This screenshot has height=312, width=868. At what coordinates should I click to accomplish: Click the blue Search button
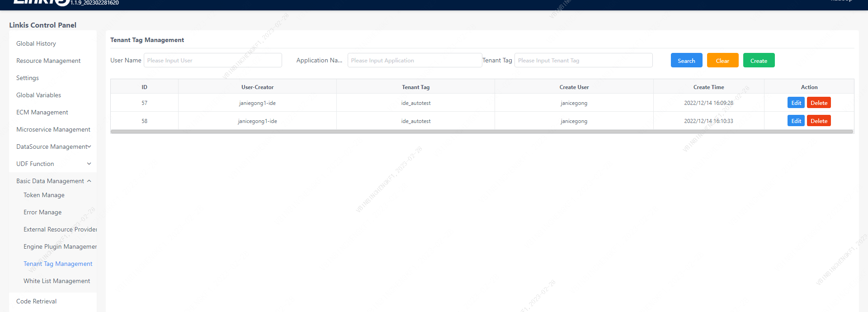(x=686, y=61)
